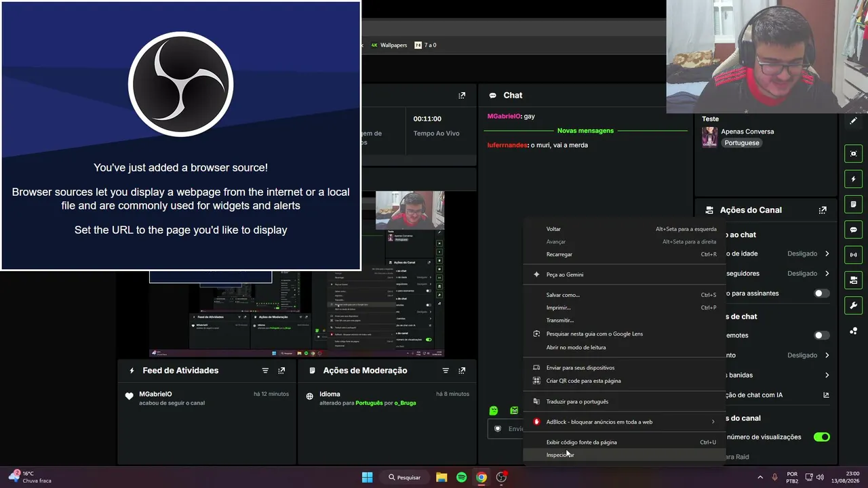Click the Apenas Conversa category thumbnail

(710, 137)
